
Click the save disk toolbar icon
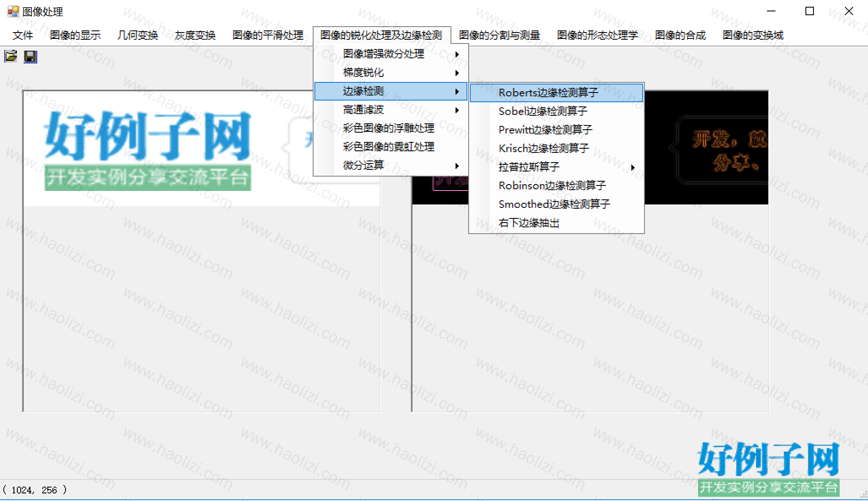(30, 56)
